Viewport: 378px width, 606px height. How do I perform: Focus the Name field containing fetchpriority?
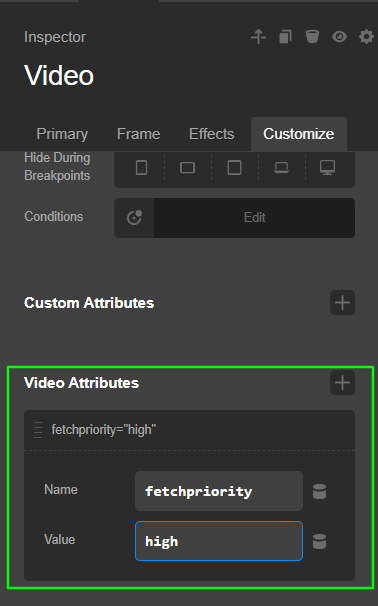tap(219, 491)
